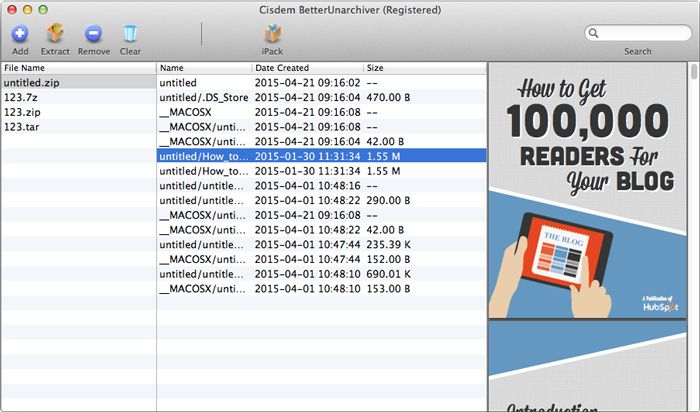Viewport: 700px width, 412px height.
Task: Select the row with size 290.00 B
Action: coord(321,200)
